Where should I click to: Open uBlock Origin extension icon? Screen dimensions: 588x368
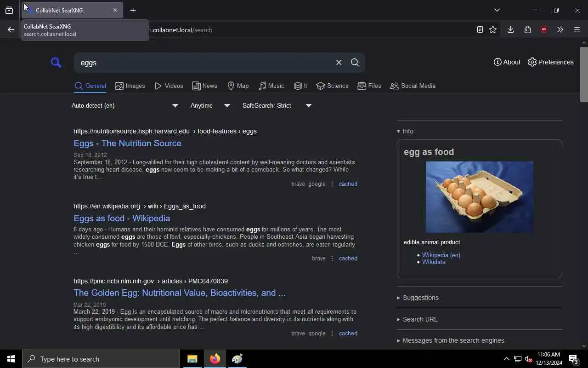pyautogui.click(x=544, y=29)
